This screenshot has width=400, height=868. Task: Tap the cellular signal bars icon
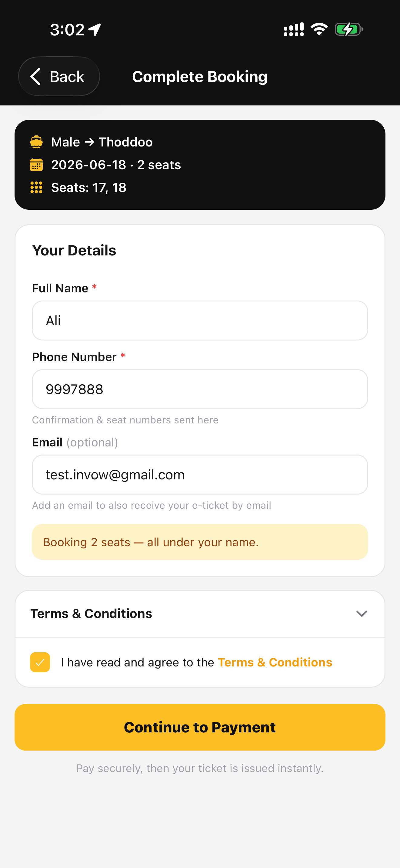293,29
